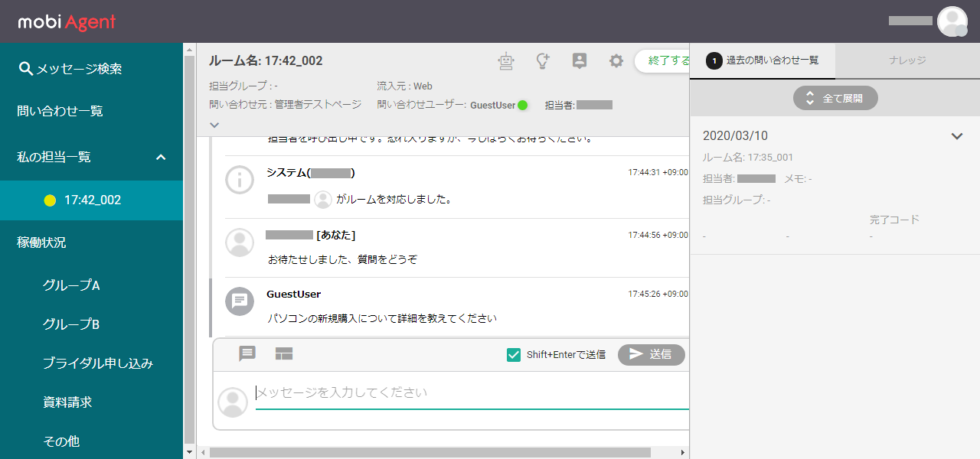Click the green online status dot by GuestUser

pyautogui.click(x=523, y=105)
